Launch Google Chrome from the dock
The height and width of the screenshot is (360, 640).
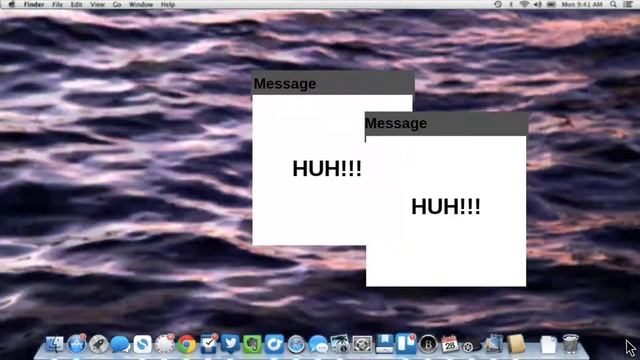(x=187, y=345)
